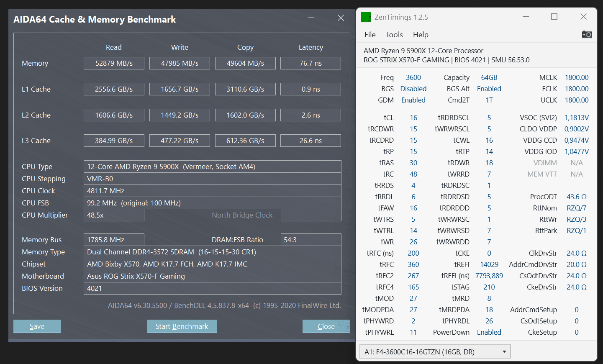Open the Tools menu in ZenTimings
The width and height of the screenshot is (603, 364).
[394, 35]
